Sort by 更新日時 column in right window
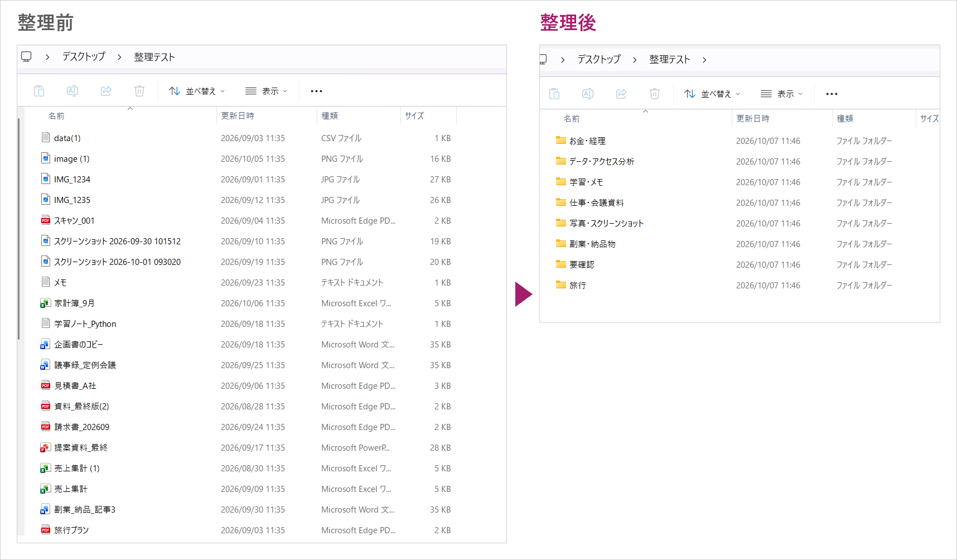This screenshot has width=957, height=560. point(753,118)
